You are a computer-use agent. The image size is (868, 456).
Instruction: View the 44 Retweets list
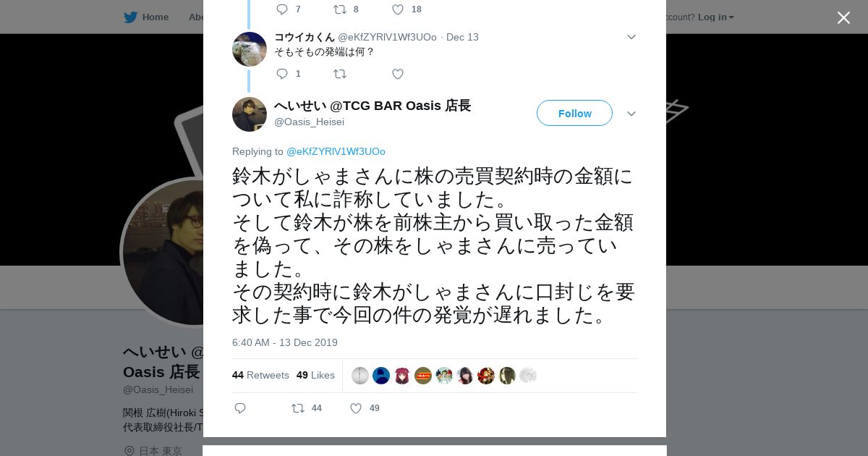260,375
